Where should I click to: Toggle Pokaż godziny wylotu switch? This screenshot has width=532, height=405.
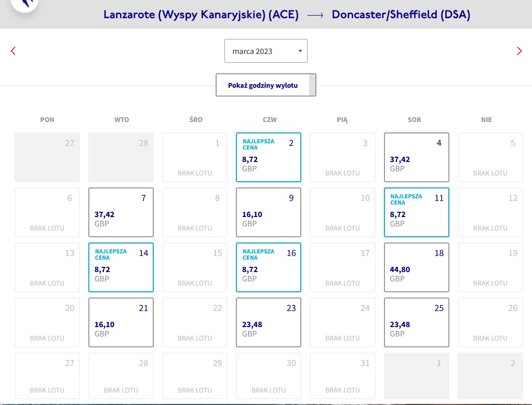click(x=266, y=85)
